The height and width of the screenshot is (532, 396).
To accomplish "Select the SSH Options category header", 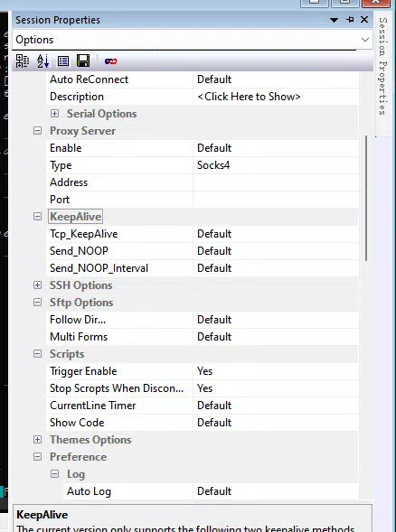I will (80, 285).
